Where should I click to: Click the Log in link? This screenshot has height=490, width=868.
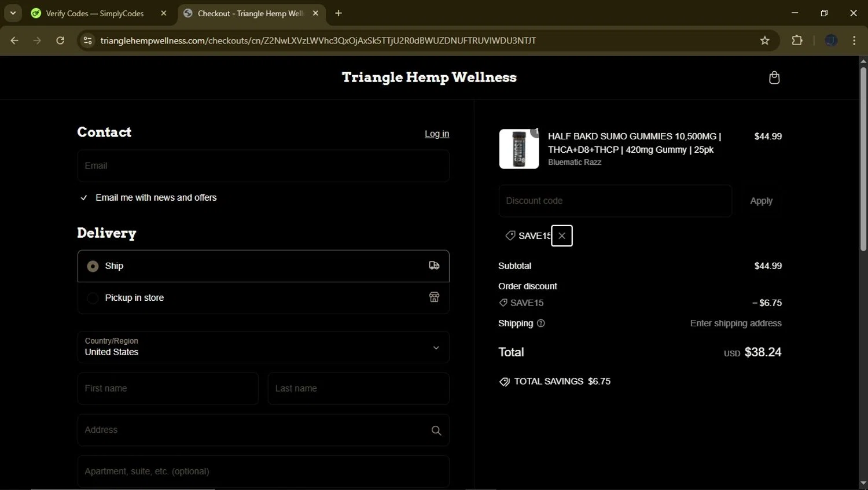pos(437,134)
